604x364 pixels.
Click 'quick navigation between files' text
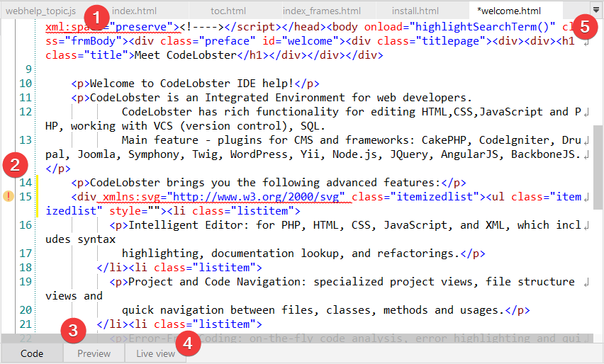[220, 310]
